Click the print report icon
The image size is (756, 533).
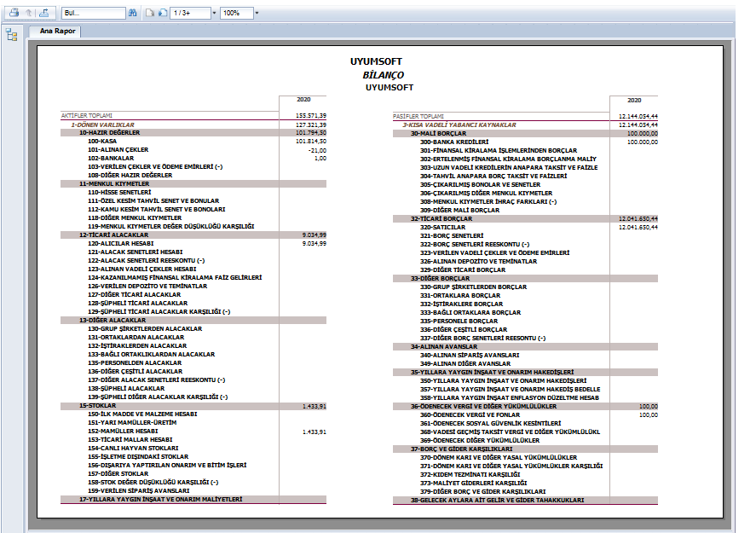pyautogui.click(x=14, y=14)
